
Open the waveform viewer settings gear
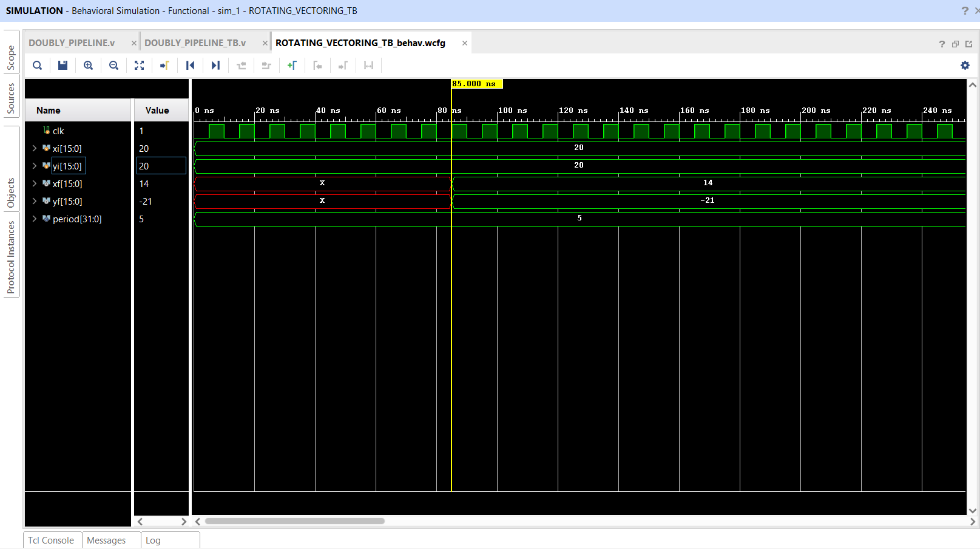coord(965,65)
